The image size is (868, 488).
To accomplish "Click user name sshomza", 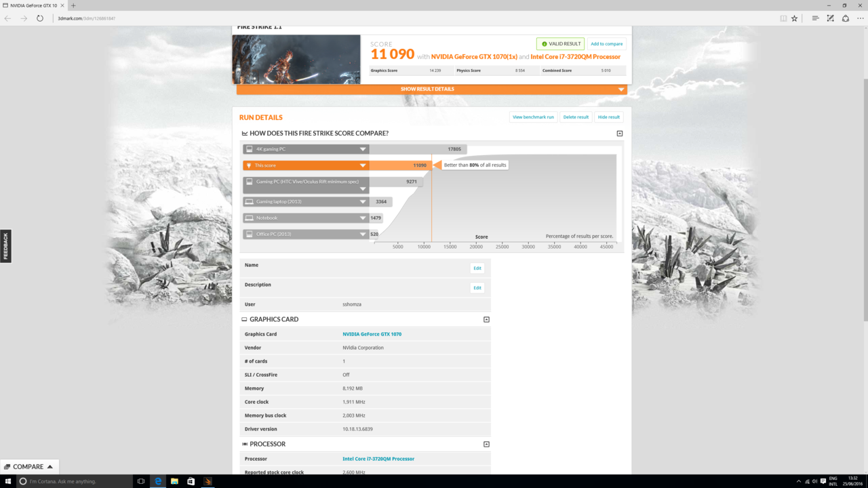I will (x=352, y=304).
